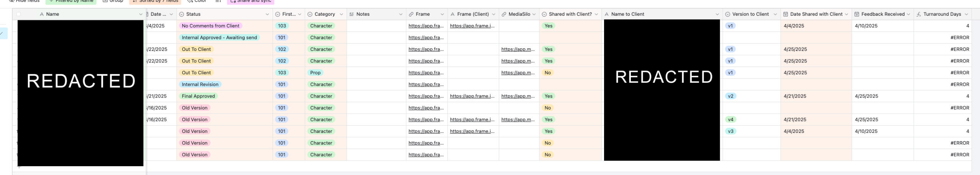Open the Sorted by 7 fields button

tap(155, 2)
